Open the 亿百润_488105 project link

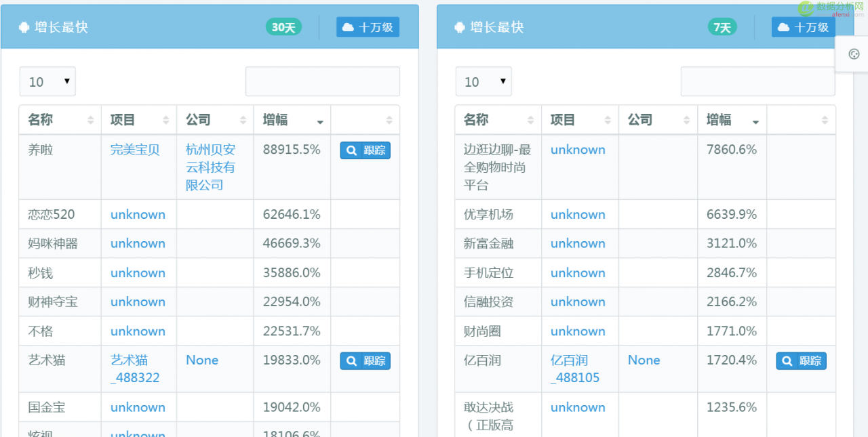(x=575, y=369)
